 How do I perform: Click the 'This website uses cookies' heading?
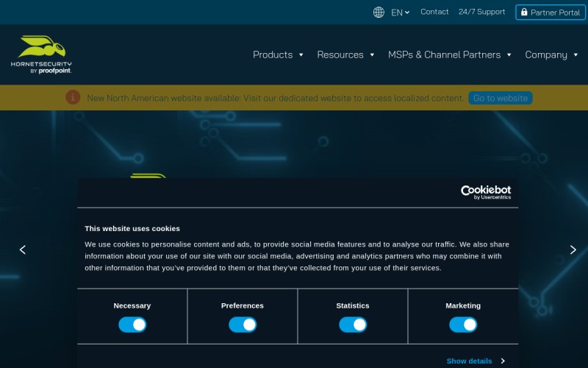coord(132,228)
